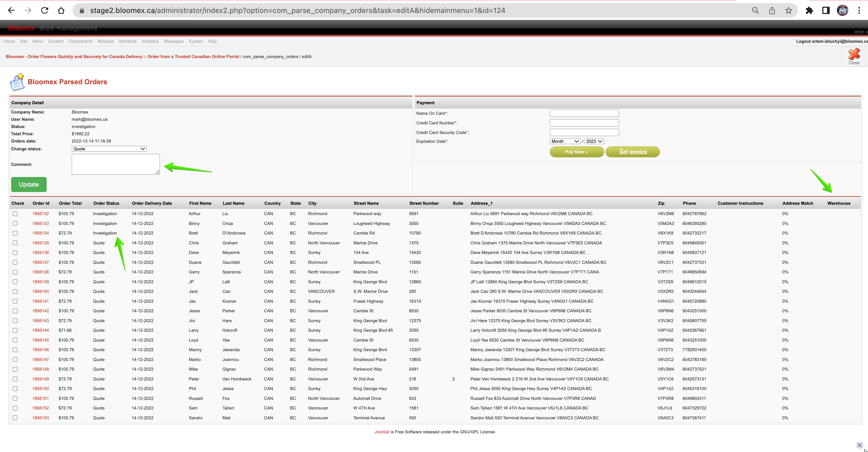Open browser home page icon

[x=61, y=10]
